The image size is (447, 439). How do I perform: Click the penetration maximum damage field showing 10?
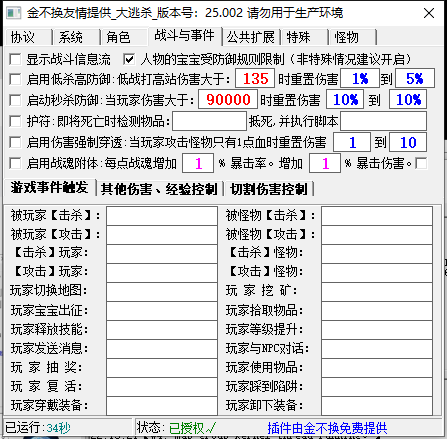tap(408, 142)
